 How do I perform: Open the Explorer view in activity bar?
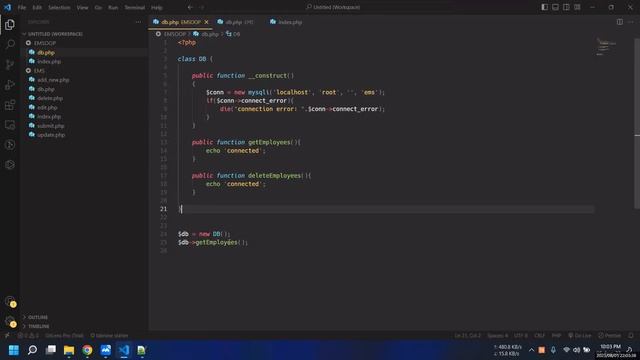point(10,24)
